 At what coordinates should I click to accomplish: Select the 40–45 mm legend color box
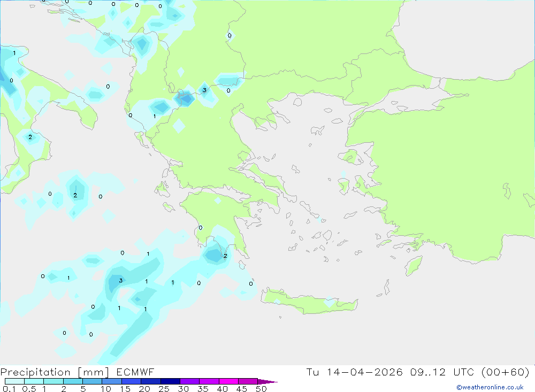[x=228, y=381]
